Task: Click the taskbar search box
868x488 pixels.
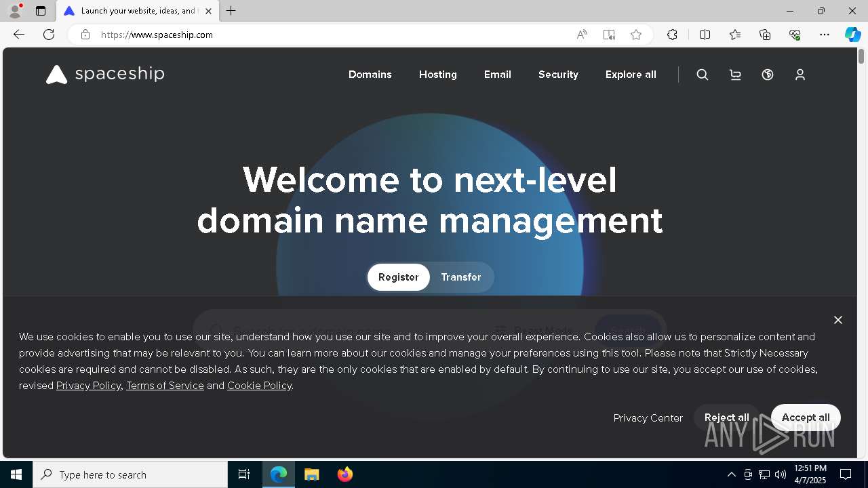Action: [x=130, y=474]
